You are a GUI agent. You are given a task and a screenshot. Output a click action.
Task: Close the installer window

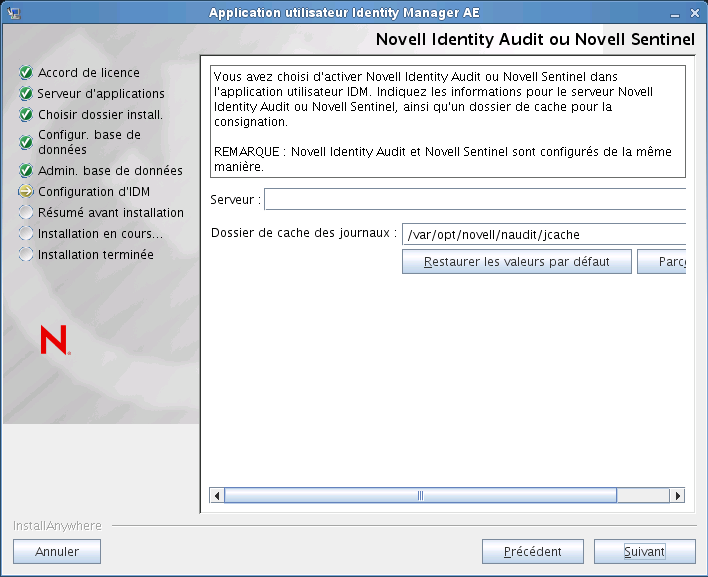[x=695, y=13]
